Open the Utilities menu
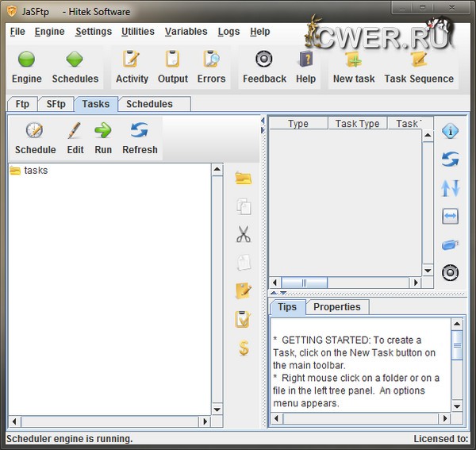476x450 pixels. click(x=138, y=32)
